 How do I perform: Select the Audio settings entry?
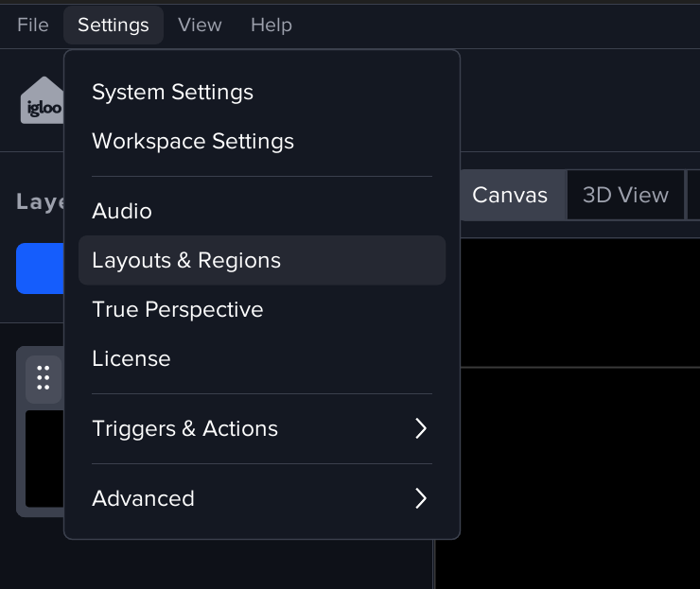coord(122,211)
